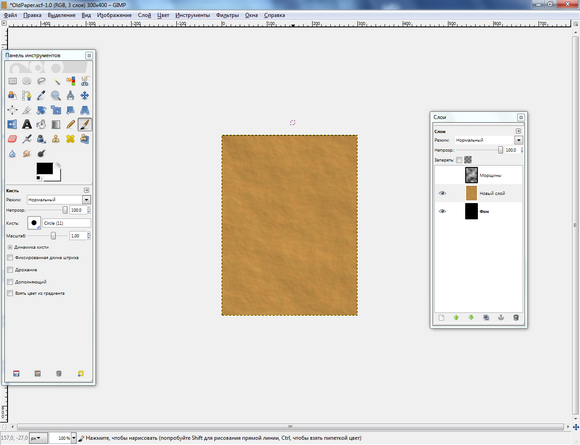
Task: Select the Text tool
Action: [27, 125]
